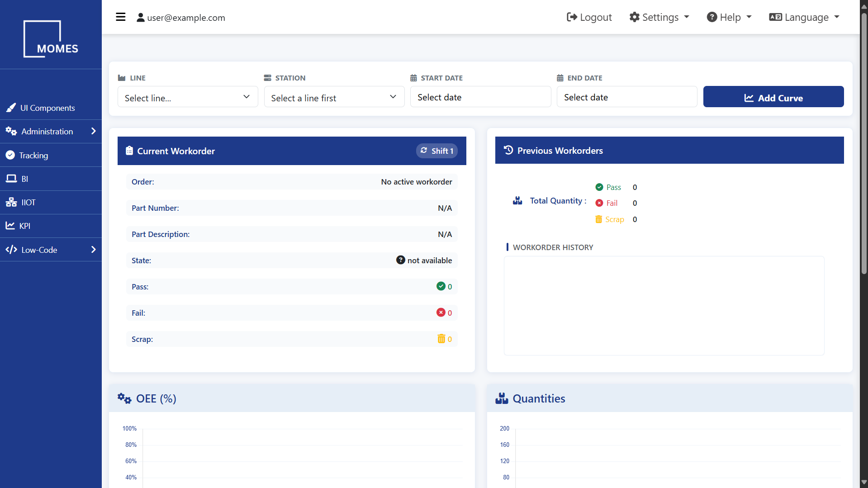Click the Previous Workorders history icon
868x488 pixels.
[x=508, y=150]
